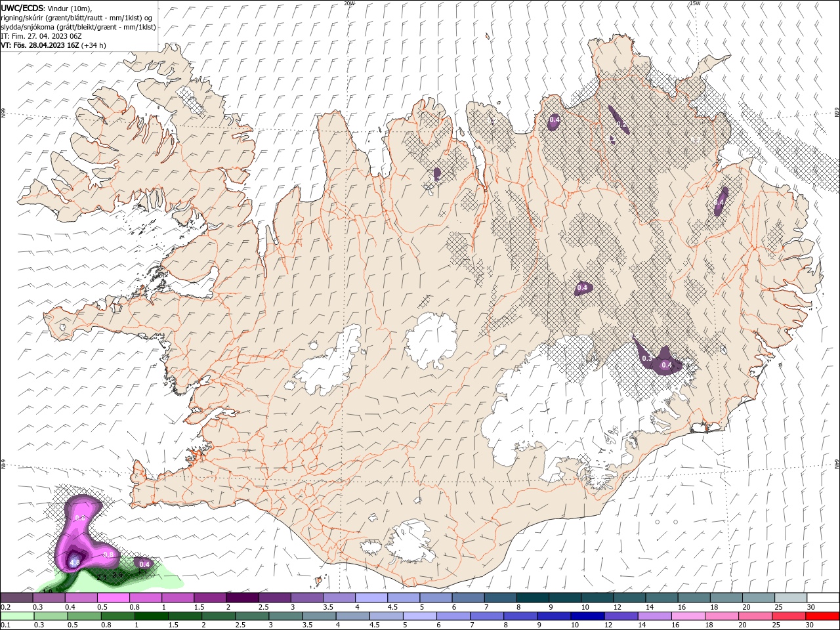Viewport: 840px width, 630px height.
Task: Click the white swatch ending upper legend at 30
Action: pos(823,598)
